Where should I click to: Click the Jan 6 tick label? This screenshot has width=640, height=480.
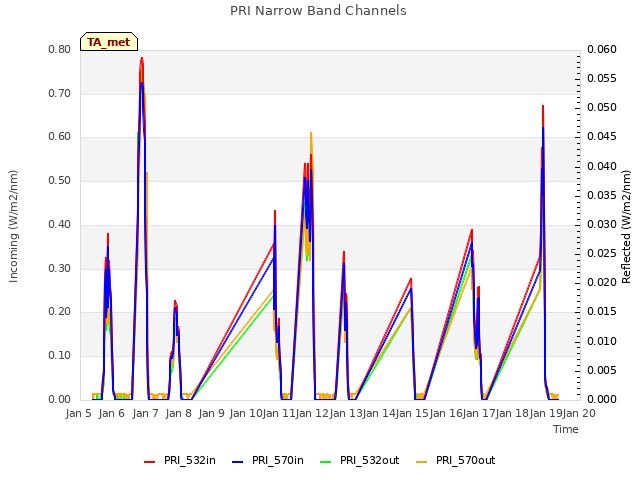tap(112, 413)
